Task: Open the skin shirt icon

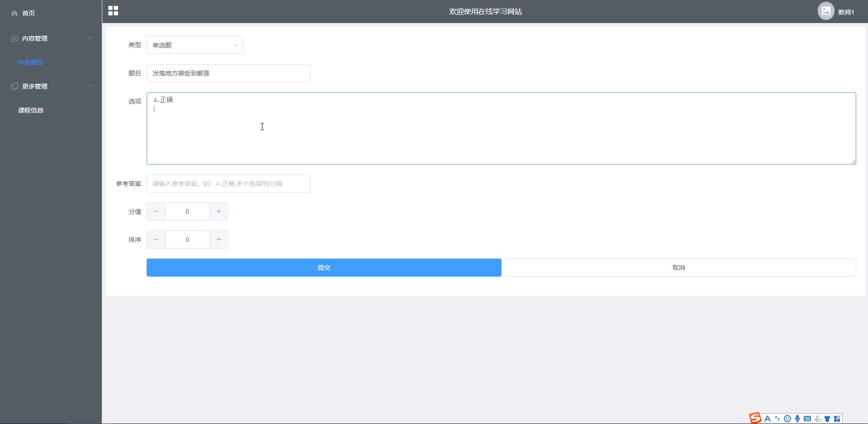Action: [x=827, y=419]
